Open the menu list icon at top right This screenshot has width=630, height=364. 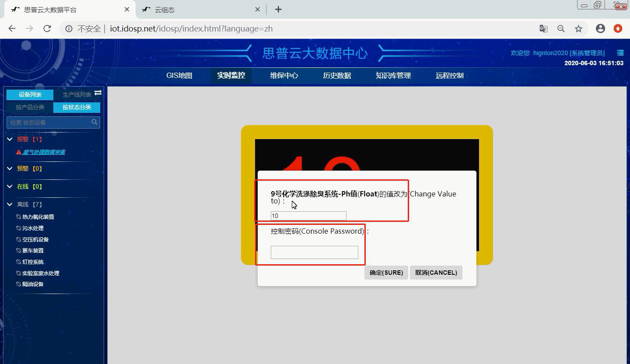pos(620,52)
